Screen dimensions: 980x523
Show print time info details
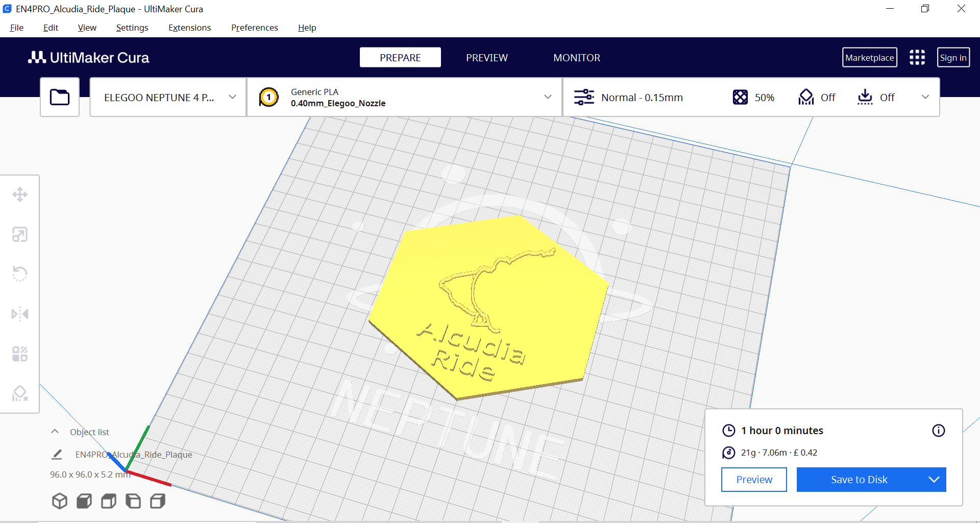[939, 431]
